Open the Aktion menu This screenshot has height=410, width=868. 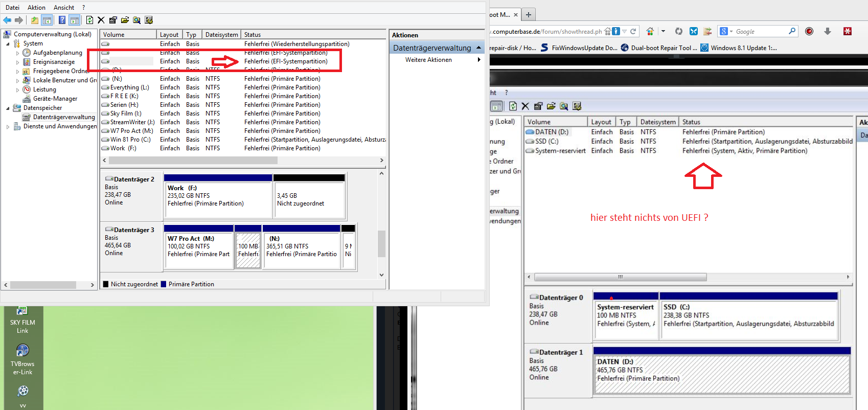(x=36, y=8)
